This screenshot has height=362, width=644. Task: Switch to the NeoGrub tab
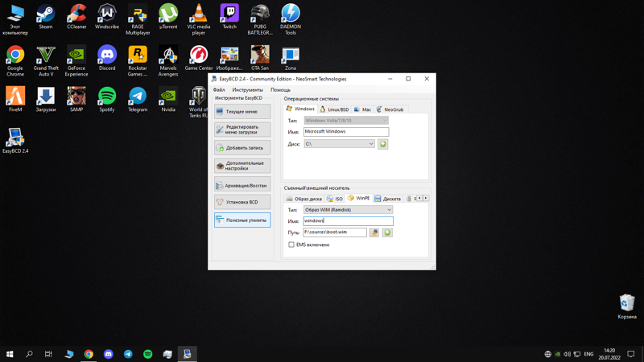coord(390,109)
